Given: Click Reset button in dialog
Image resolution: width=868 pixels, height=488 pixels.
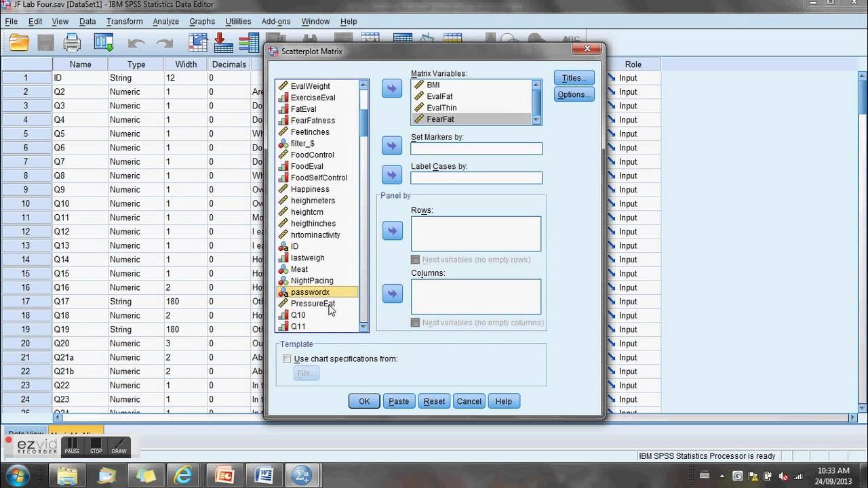Looking at the screenshot, I should (434, 401).
